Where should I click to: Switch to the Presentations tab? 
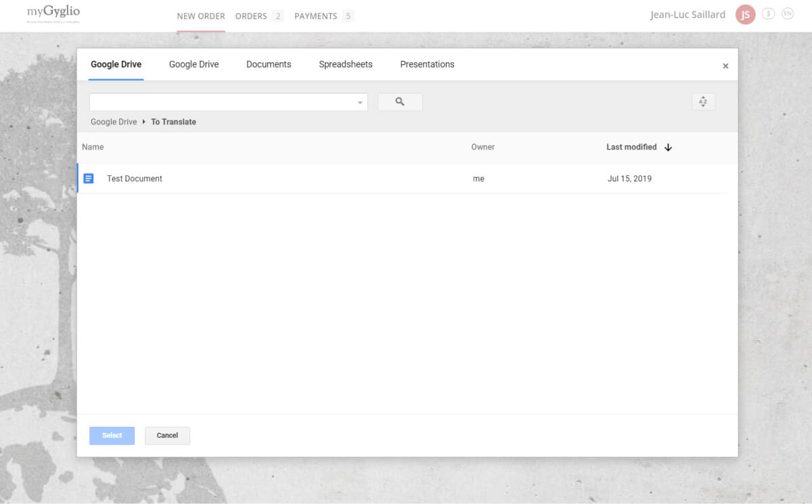click(427, 65)
